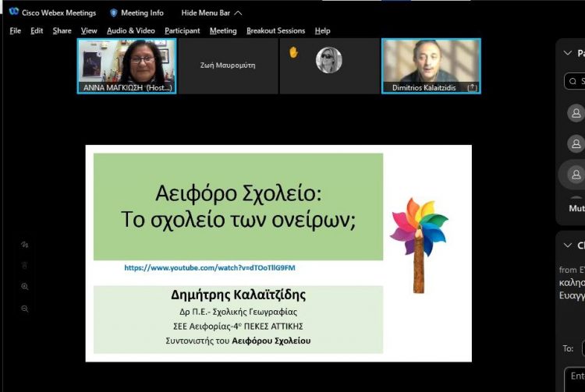Image resolution: width=585 pixels, height=392 pixels.
Task: Click the icon below the annotate scribble tool
Action: [x=25, y=265]
